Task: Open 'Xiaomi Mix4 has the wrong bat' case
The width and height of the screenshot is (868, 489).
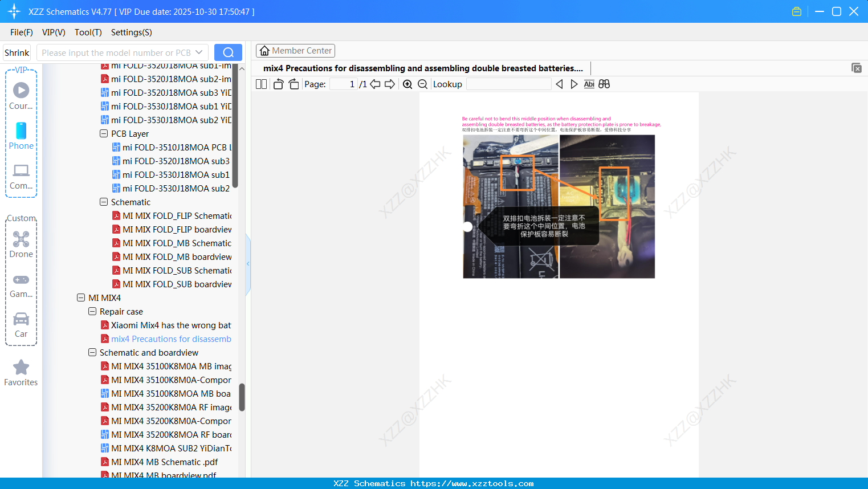Action: [x=166, y=325]
